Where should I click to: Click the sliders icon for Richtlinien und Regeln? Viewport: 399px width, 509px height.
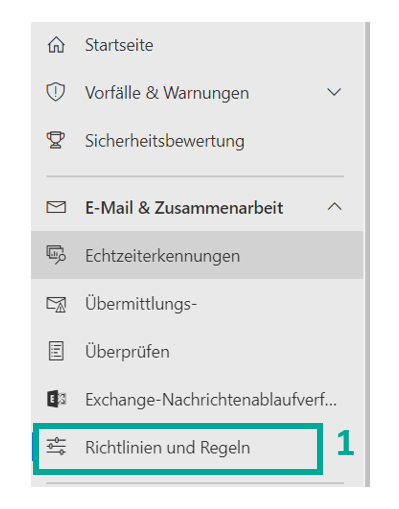click(x=56, y=446)
